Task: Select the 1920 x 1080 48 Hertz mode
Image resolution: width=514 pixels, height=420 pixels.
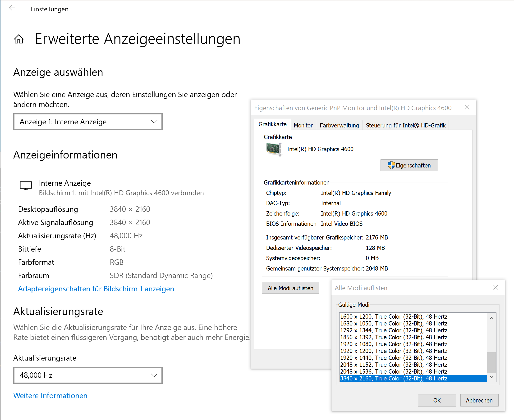Action: pyautogui.click(x=393, y=344)
